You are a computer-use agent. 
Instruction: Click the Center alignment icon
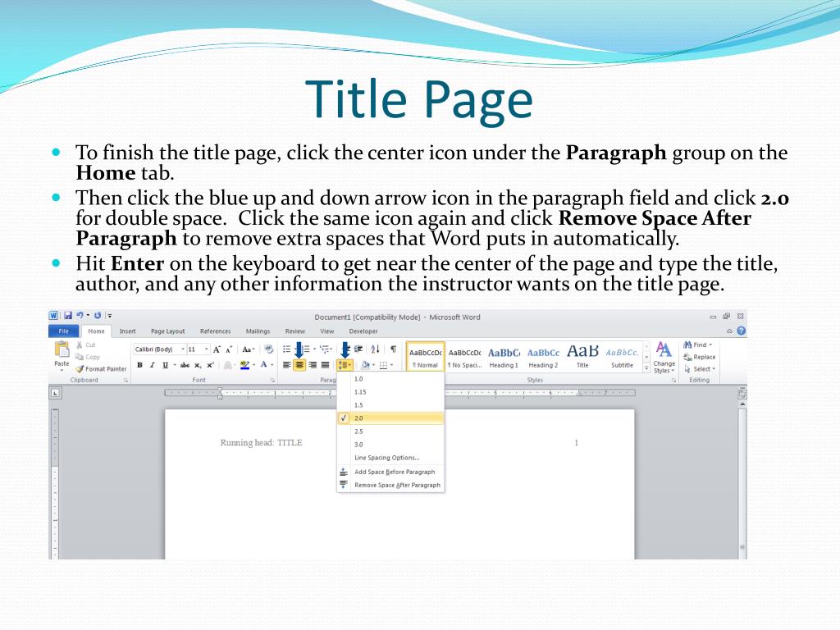point(299,365)
